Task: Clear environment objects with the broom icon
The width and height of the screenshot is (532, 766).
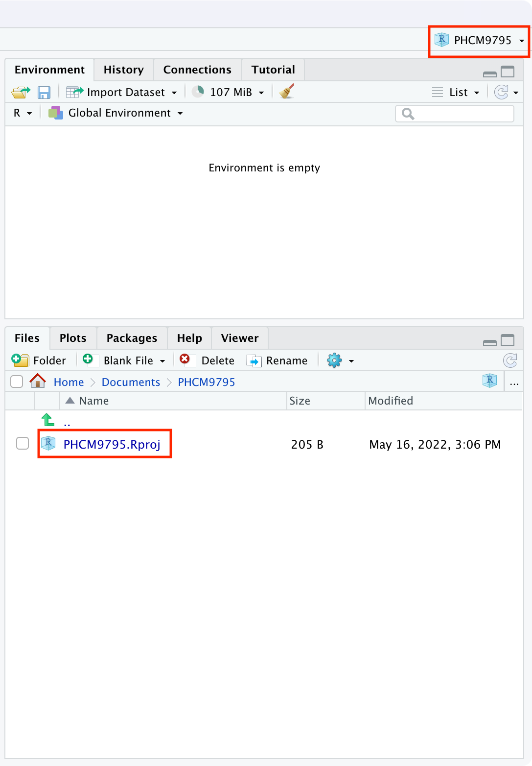Action: pos(287,92)
